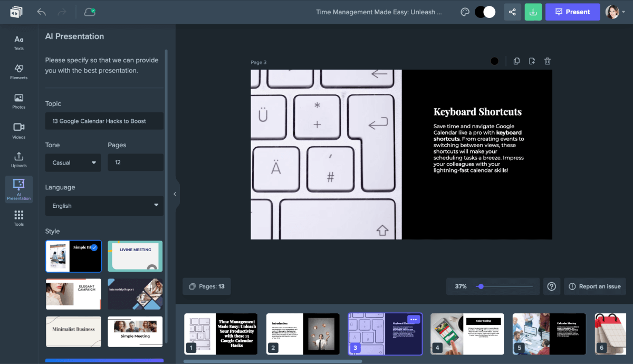
Task: Open the color palette theme icon
Action: 465,12
